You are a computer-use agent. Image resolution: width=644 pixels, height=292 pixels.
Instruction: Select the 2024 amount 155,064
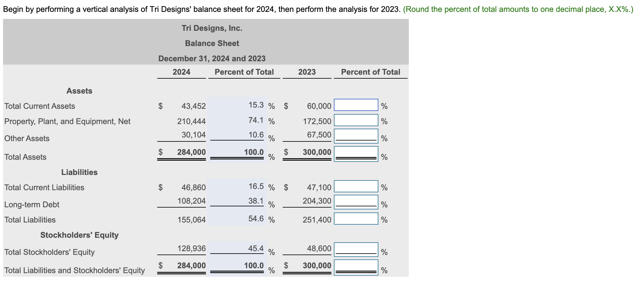point(191,220)
